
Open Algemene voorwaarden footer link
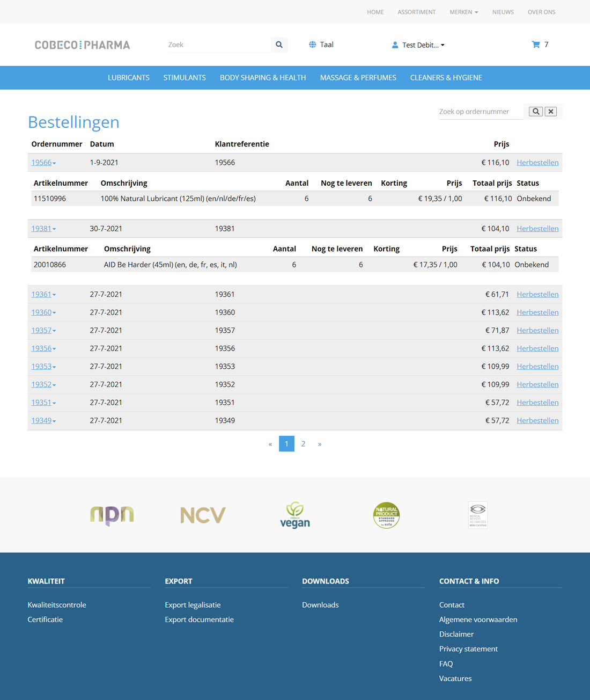pos(478,619)
